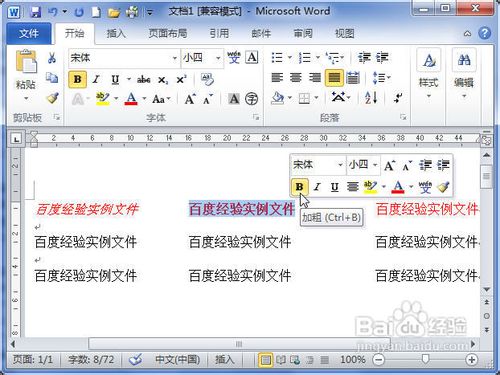Shrink font size in the ribbon

pos(208,99)
